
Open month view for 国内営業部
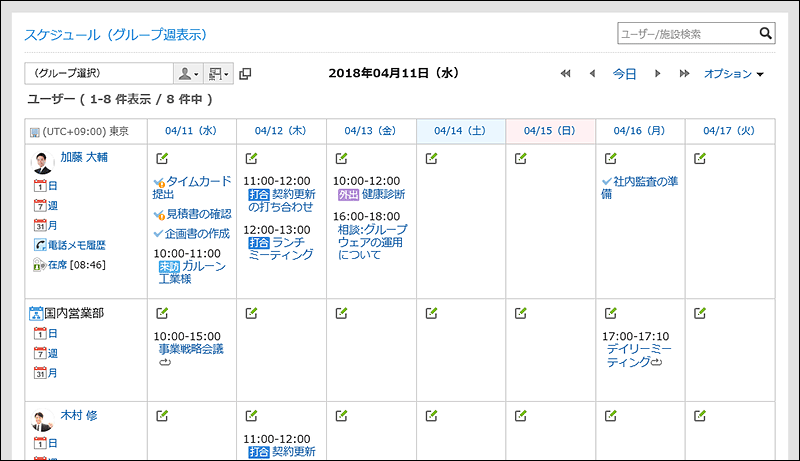(45, 373)
